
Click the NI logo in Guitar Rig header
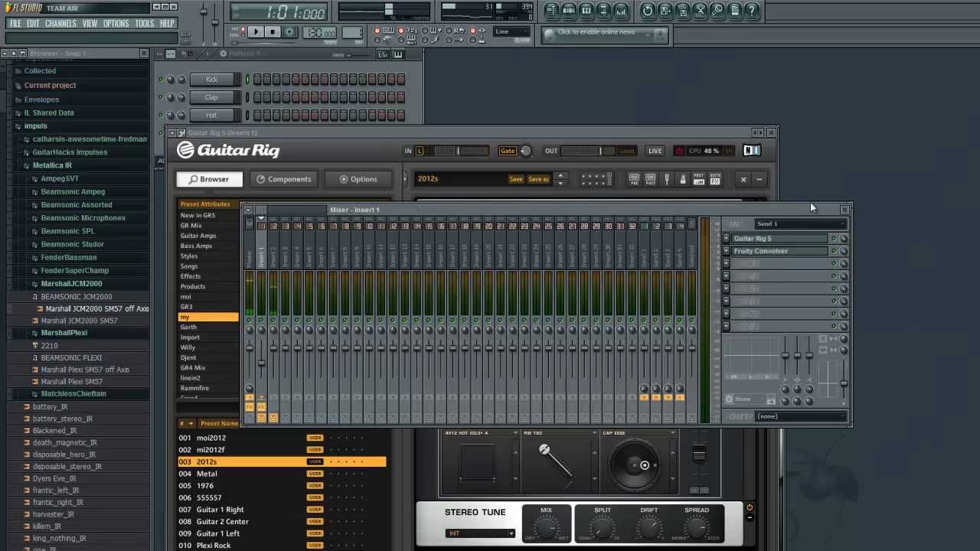(752, 151)
